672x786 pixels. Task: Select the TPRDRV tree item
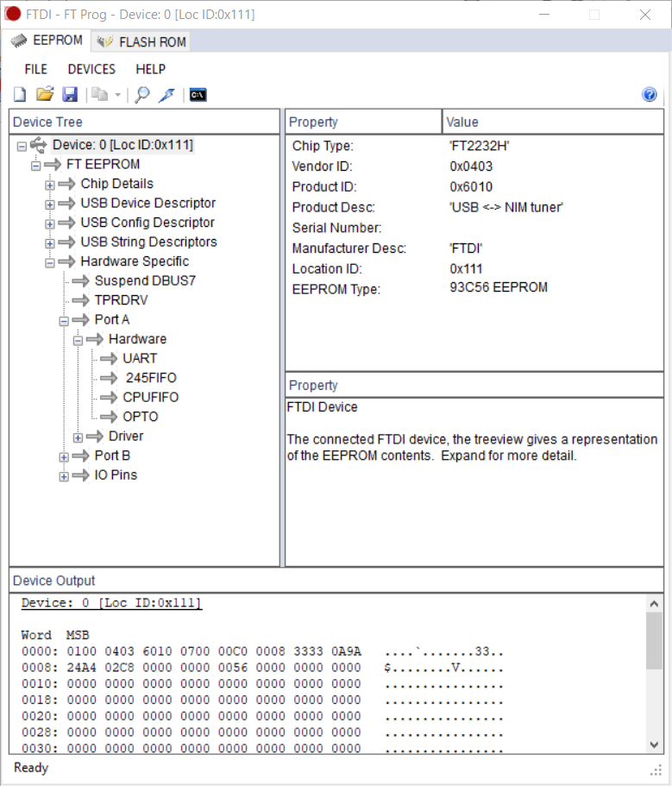click(x=121, y=300)
